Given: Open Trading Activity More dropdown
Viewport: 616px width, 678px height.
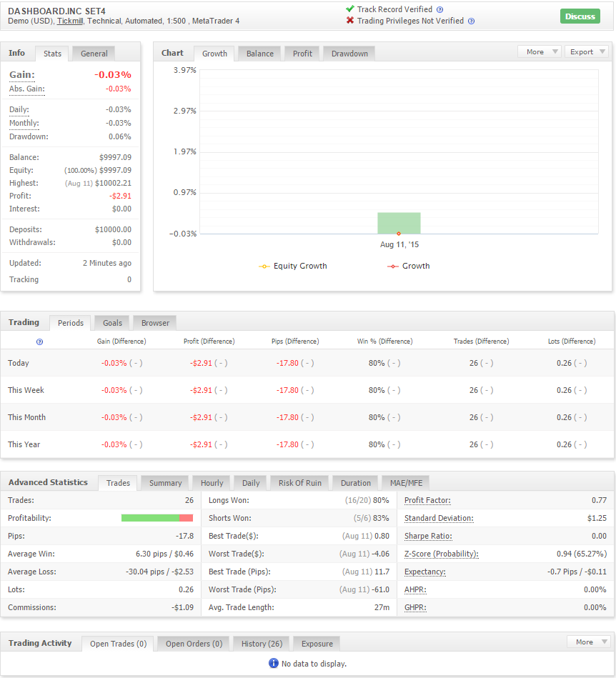Looking at the screenshot, I should 589,642.
